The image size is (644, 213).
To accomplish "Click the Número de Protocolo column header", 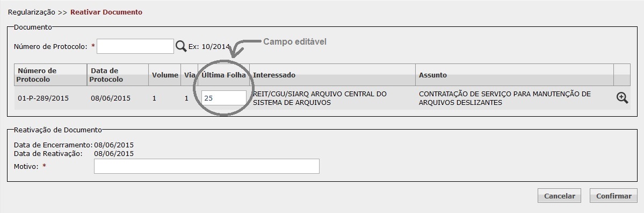I will pos(50,75).
